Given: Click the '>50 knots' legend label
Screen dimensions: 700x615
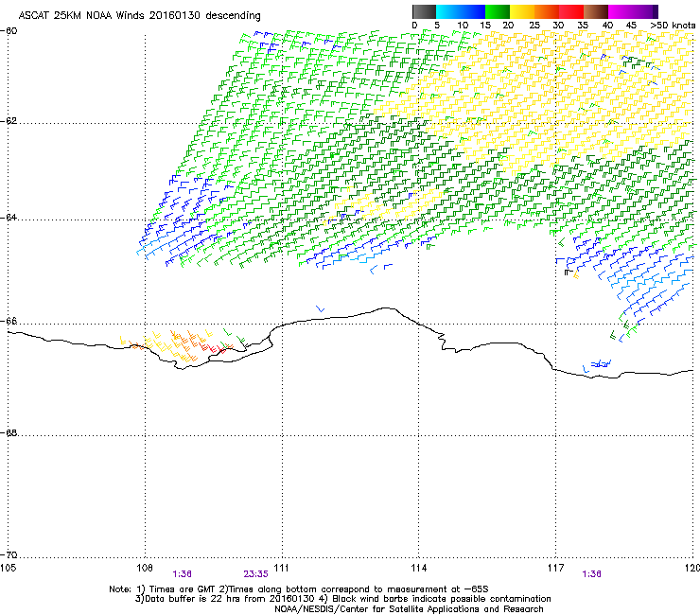Looking at the screenshot, I should click(x=673, y=26).
